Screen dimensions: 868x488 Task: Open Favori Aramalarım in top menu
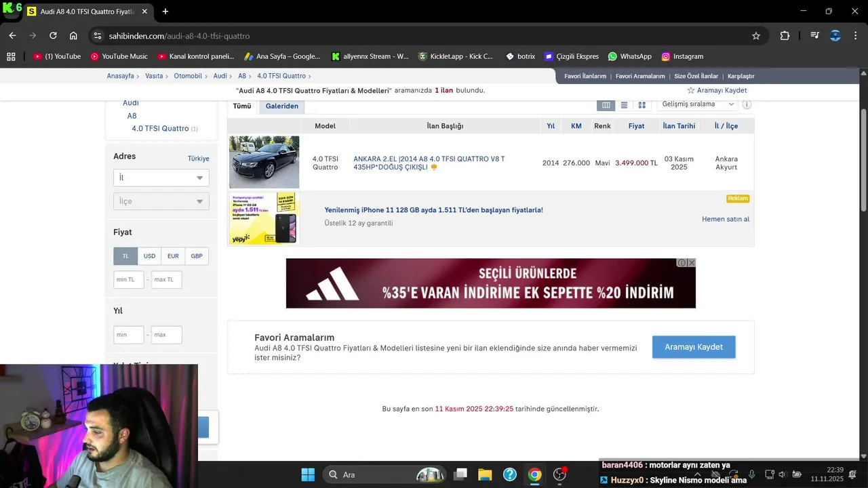pyautogui.click(x=640, y=76)
